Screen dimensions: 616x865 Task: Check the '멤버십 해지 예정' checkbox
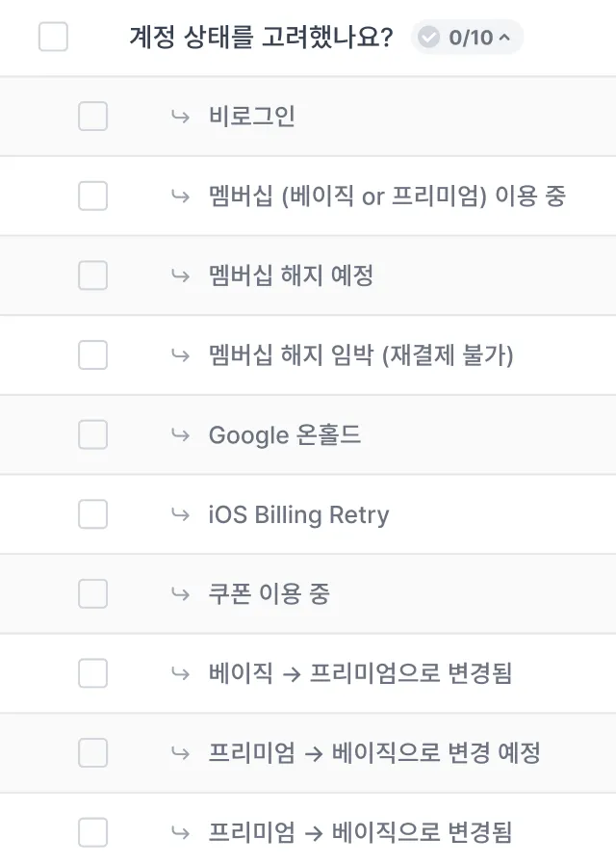[92, 275]
